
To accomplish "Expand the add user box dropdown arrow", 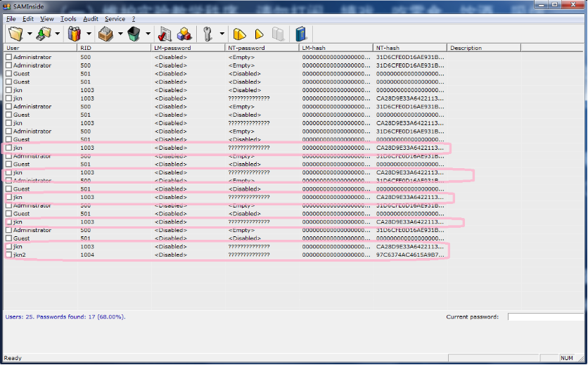I will [120, 34].
